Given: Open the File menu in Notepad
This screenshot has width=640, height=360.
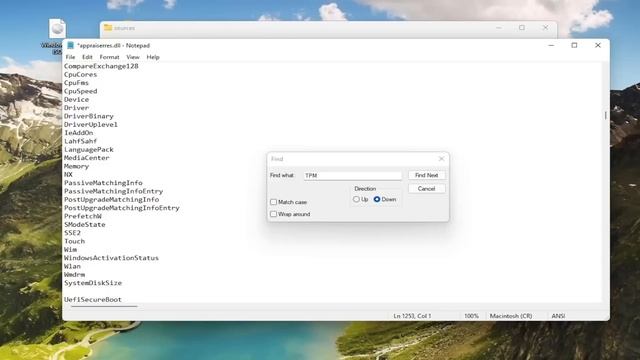Looking at the screenshot, I should tap(70, 57).
